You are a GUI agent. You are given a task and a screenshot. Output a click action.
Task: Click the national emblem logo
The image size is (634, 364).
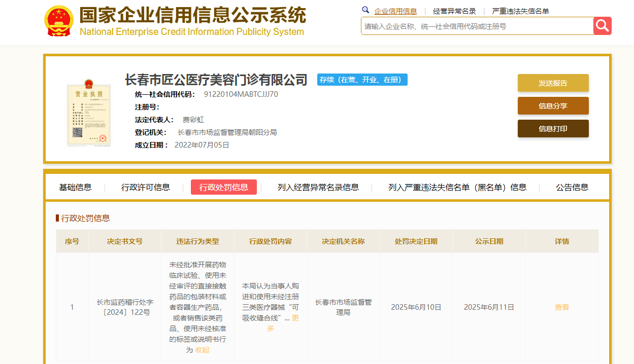[x=59, y=21]
